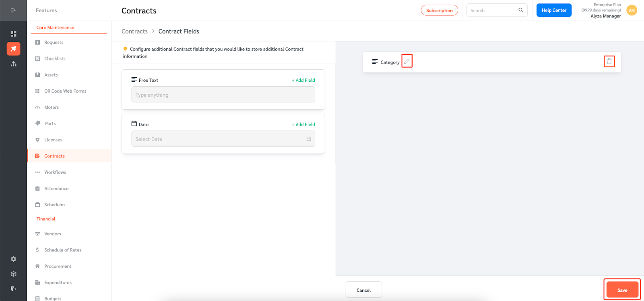Open Budgets menu item
The image size is (644, 301).
click(x=53, y=299)
